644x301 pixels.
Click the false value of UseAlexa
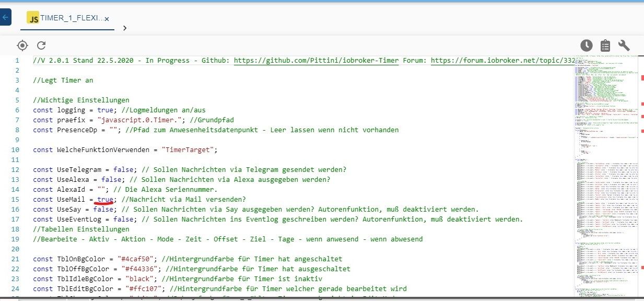click(111, 180)
